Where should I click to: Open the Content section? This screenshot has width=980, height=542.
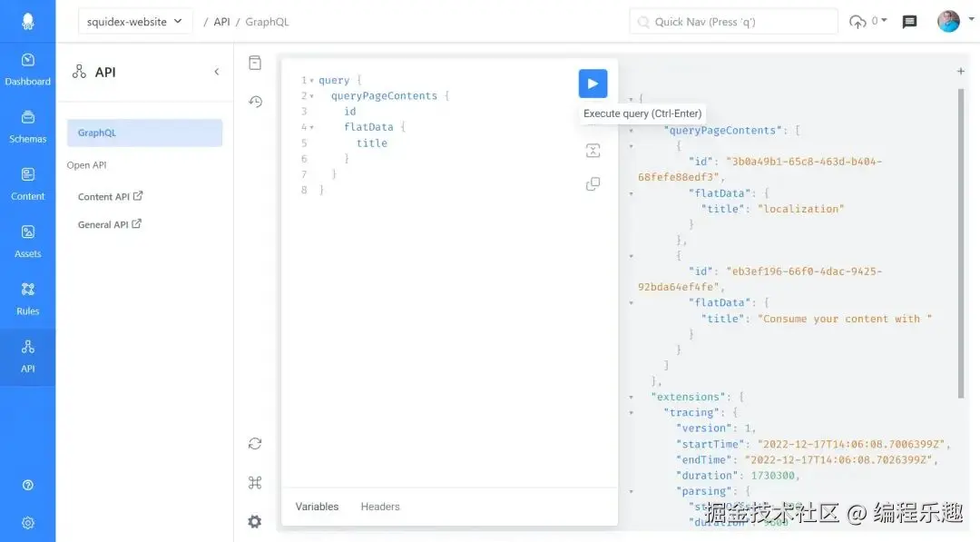(x=27, y=184)
